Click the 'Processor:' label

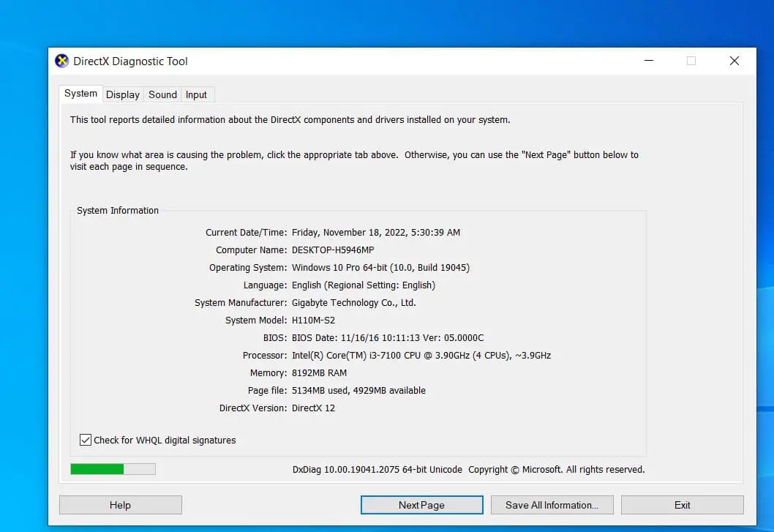265,355
